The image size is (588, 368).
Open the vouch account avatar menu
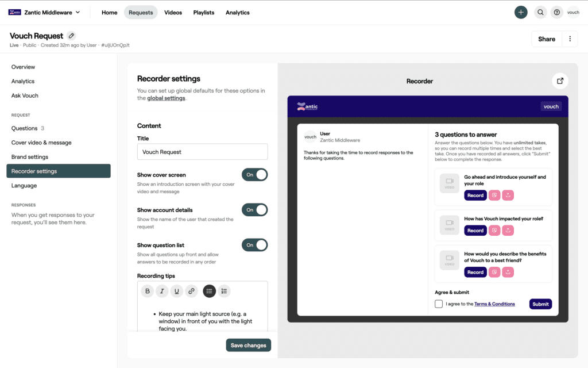click(x=573, y=13)
